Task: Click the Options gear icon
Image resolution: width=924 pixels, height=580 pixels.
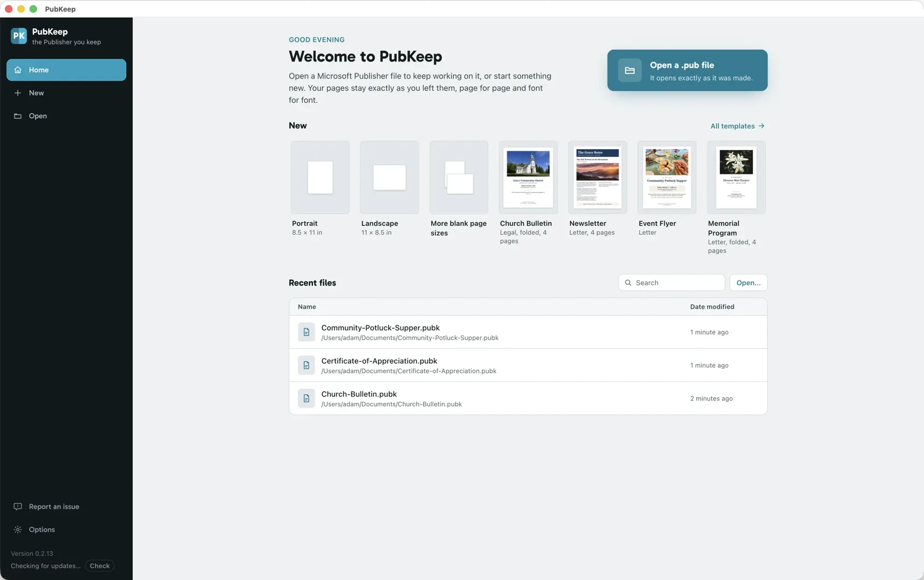Action: tap(18, 530)
